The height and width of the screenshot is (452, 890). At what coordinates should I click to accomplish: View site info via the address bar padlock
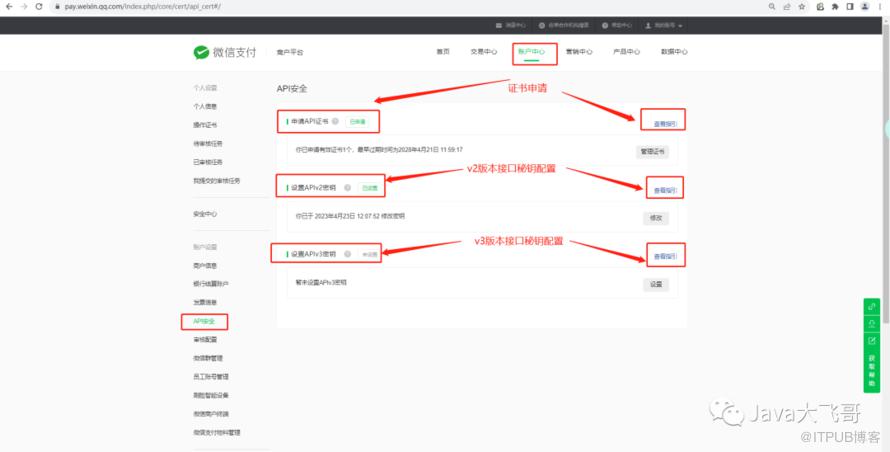click(x=57, y=7)
